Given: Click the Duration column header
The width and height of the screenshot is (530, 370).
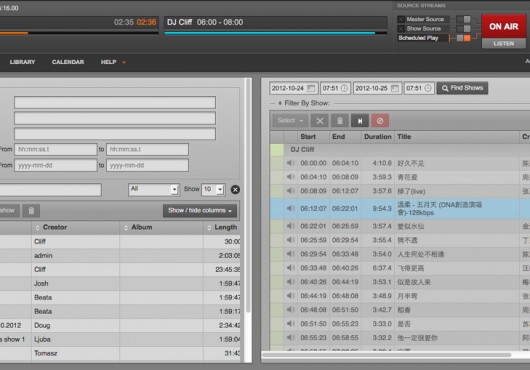Looking at the screenshot, I should [378, 137].
